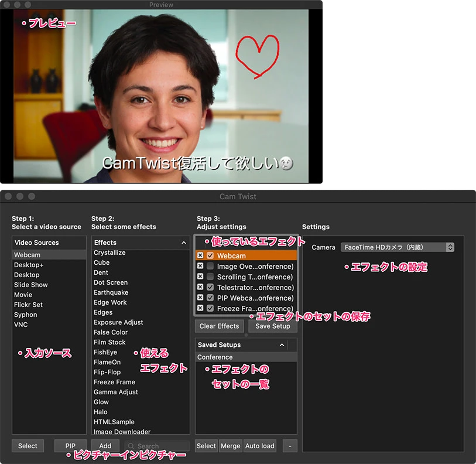Click the X icon beside Image Overlay effect
The image size is (476, 464).
point(200,266)
